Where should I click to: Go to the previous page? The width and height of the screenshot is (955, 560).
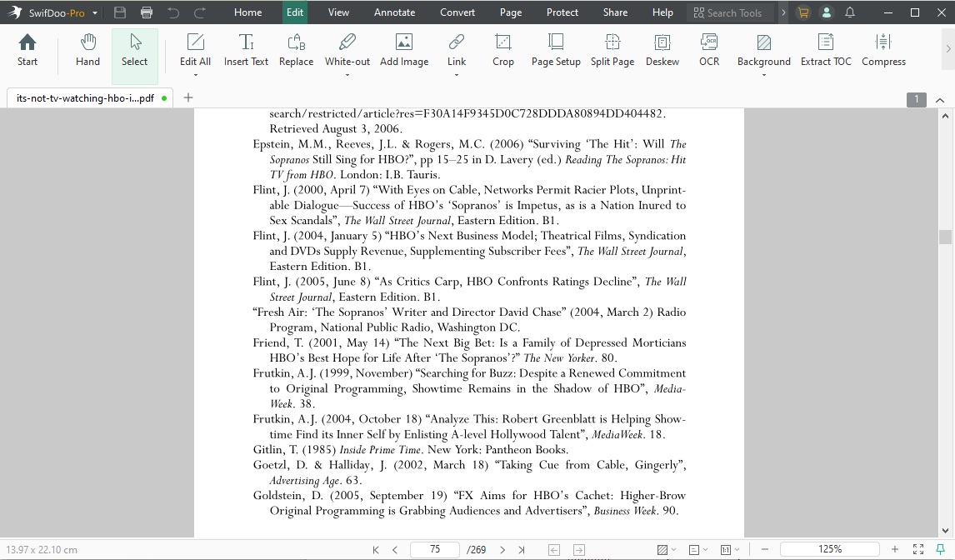pos(395,550)
